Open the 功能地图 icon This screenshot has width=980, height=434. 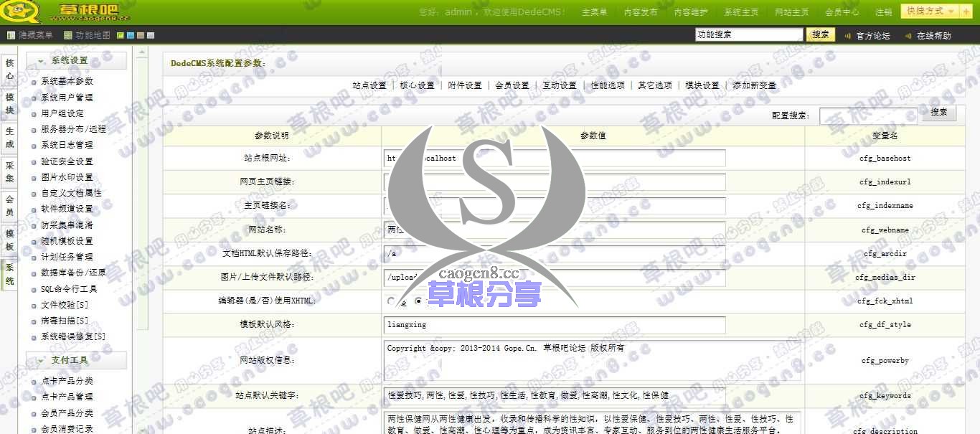tap(68, 34)
